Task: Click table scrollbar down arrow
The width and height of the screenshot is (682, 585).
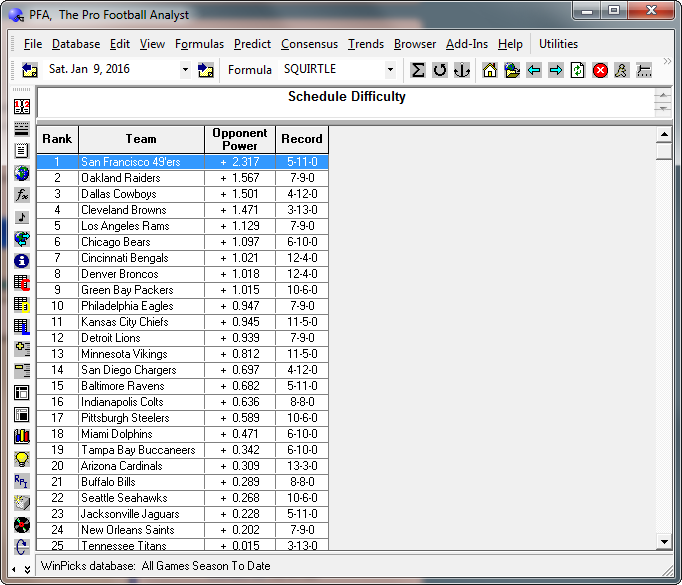Action: pyautogui.click(x=664, y=542)
